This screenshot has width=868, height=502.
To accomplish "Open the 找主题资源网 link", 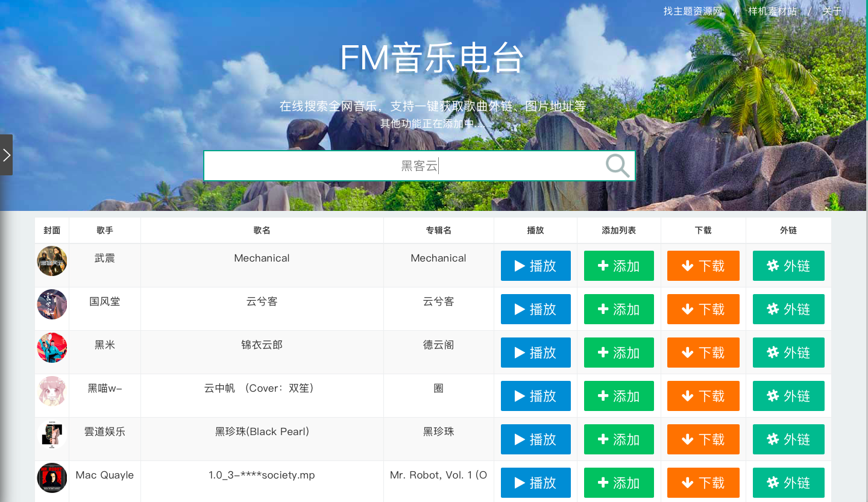I will tap(693, 11).
